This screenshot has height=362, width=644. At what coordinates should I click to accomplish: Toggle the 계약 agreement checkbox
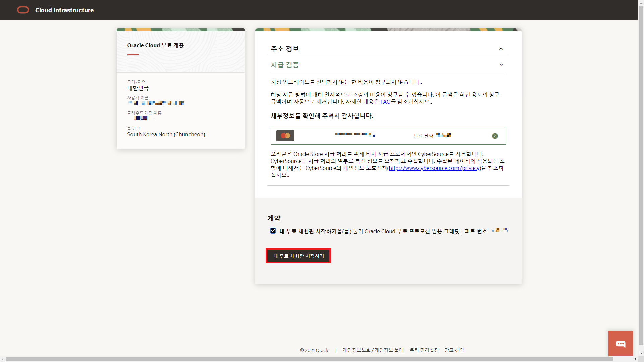click(273, 231)
